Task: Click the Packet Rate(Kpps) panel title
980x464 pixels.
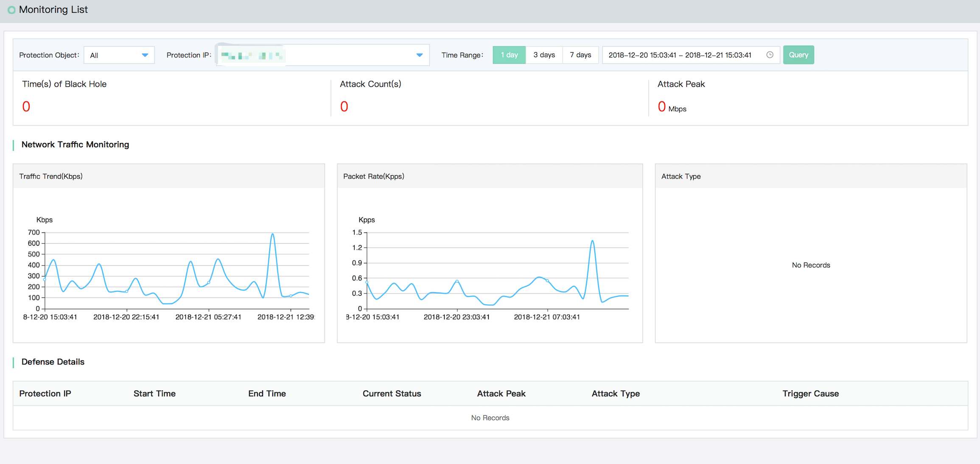Action: [374, 176]
